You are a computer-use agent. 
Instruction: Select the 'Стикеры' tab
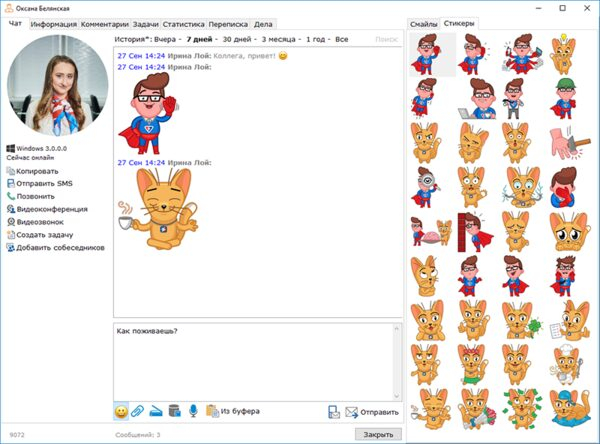click(x=459, y=23)
